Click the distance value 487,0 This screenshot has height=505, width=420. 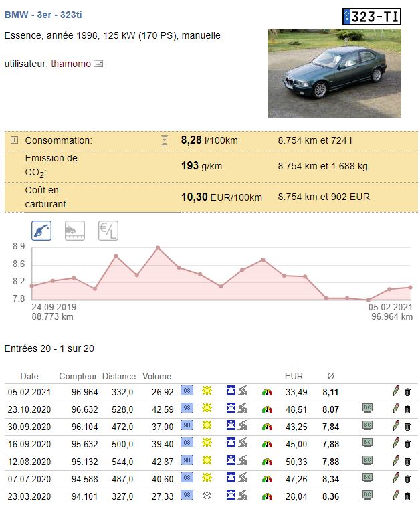(122, 479)
